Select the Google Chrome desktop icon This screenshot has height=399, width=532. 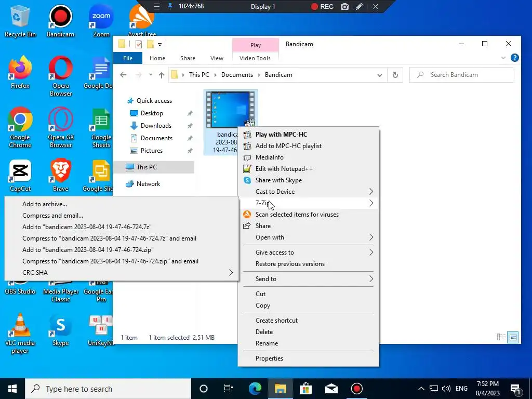click(20, 128)
